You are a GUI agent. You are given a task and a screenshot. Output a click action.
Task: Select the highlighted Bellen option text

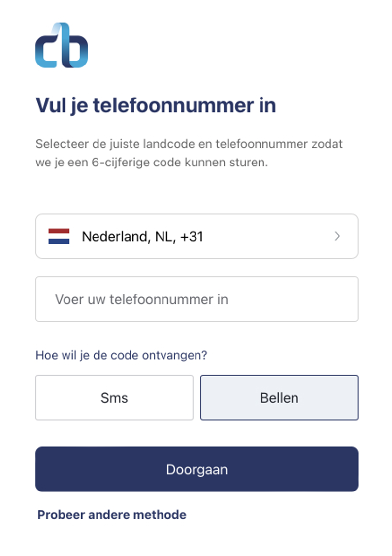(x=279, y=398)
